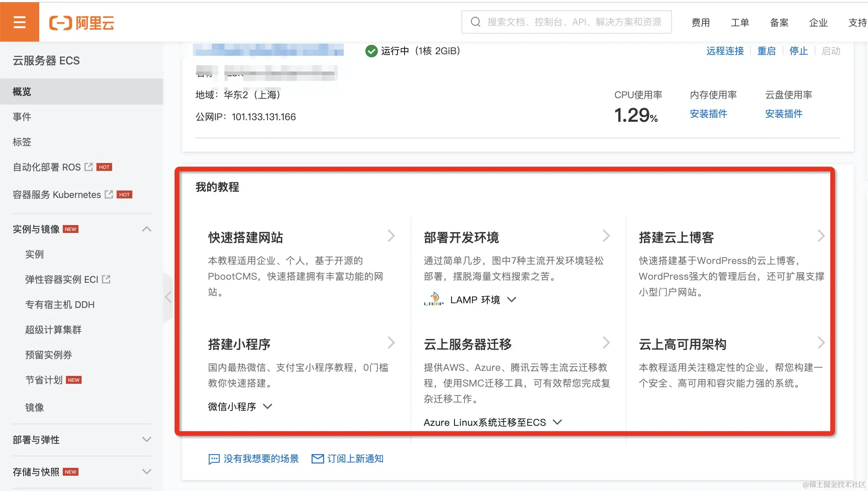Open 费用 in top navigation
Image resolution: width=868 pixels, height=491 pixels.
[700, 23]
